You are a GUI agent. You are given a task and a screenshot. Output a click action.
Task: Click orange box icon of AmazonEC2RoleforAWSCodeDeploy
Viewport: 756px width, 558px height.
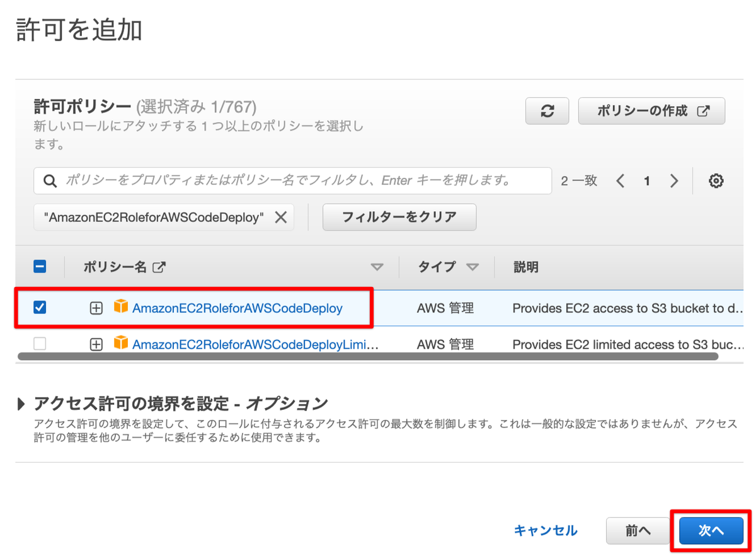[120, 307]
